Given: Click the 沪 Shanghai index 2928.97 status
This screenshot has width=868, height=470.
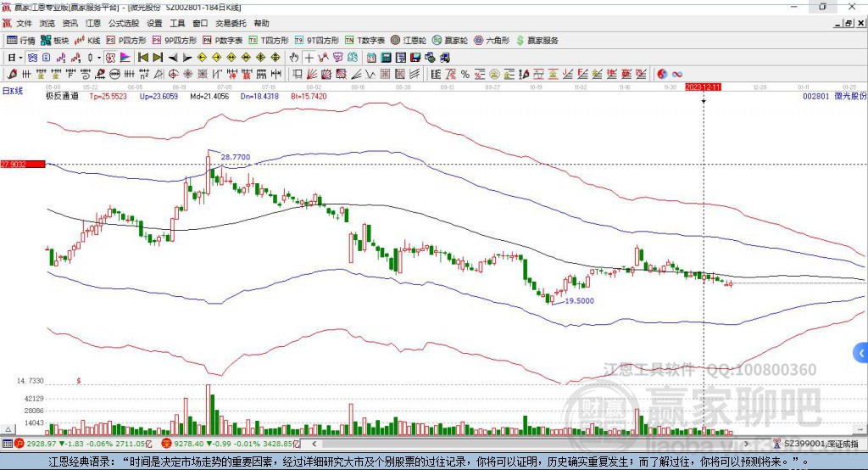Looking at the screenshot, I should coord(83,444).
